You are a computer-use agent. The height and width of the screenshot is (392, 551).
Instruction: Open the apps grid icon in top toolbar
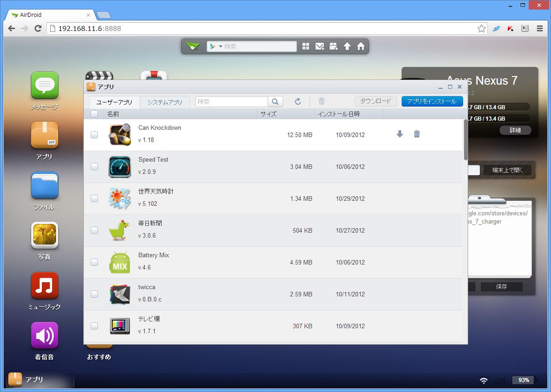(x=306, y=46)
